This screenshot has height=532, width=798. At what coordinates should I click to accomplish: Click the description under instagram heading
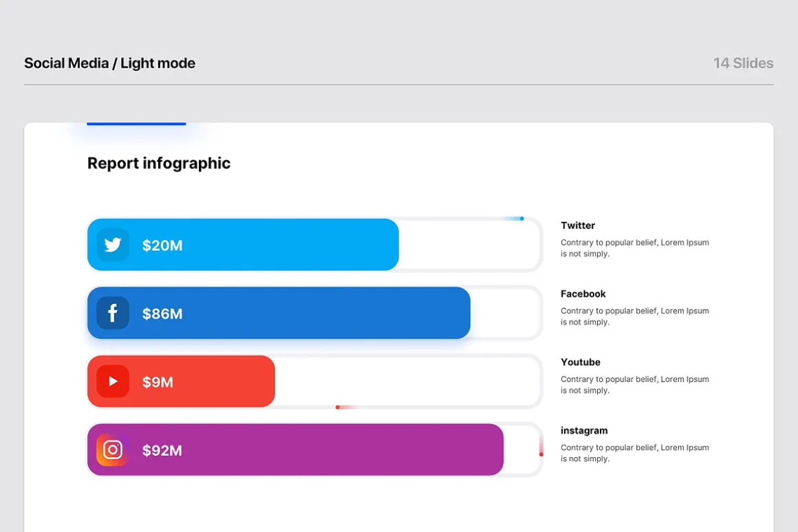click(635, 453)
